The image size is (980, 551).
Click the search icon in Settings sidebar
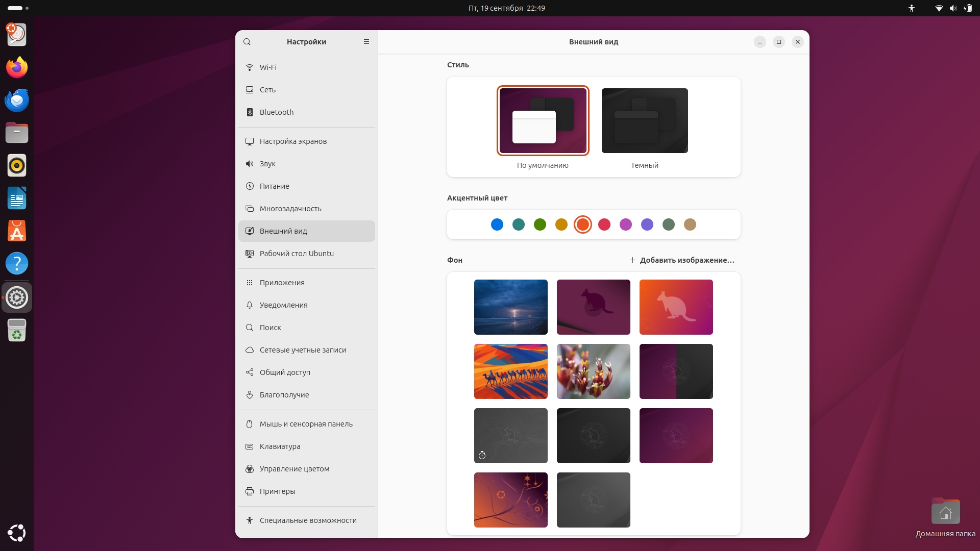(247, 42)
